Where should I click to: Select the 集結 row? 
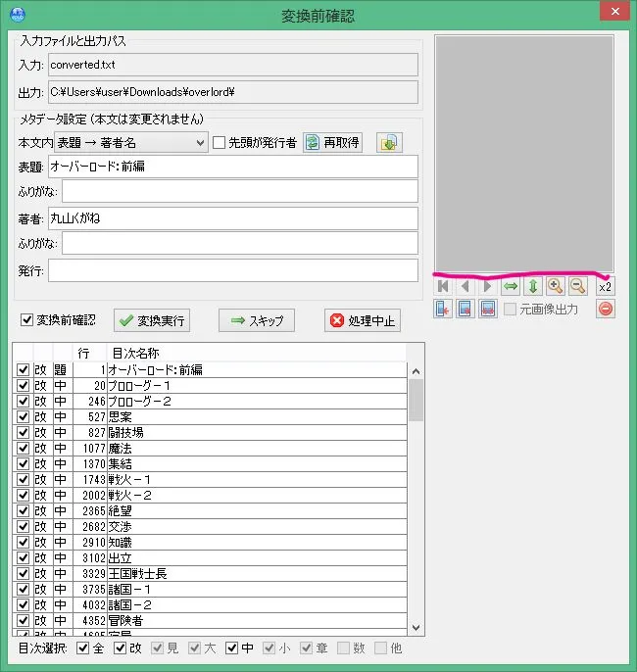click(x=210, y=463)
